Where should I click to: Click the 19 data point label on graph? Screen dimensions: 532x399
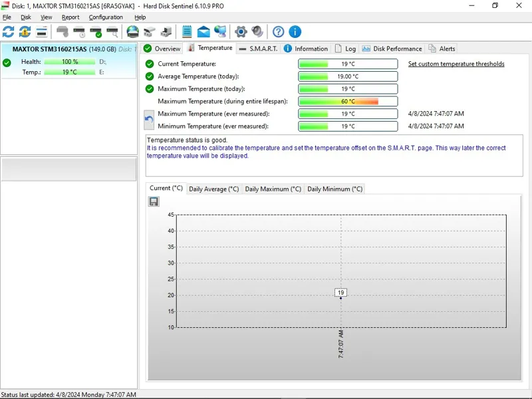[340, 293]
